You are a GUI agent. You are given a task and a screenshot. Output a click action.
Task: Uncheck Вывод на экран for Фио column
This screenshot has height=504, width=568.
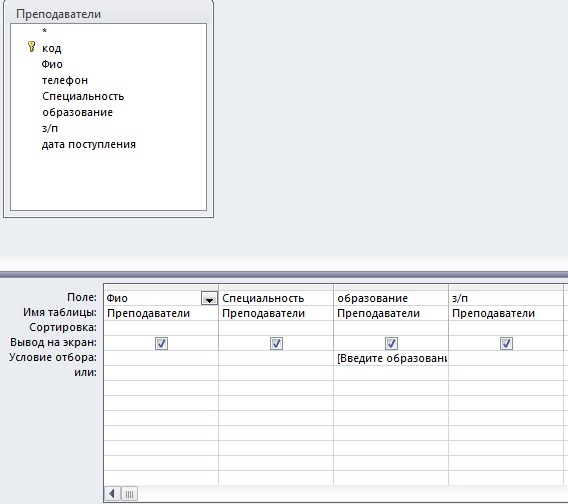[161, 343]
